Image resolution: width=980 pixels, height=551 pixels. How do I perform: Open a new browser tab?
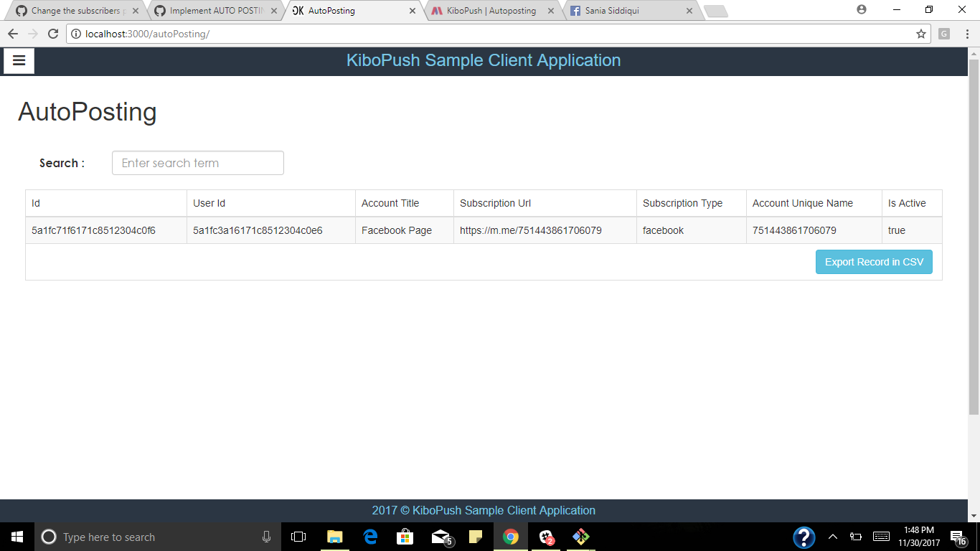tap(715, 11)
